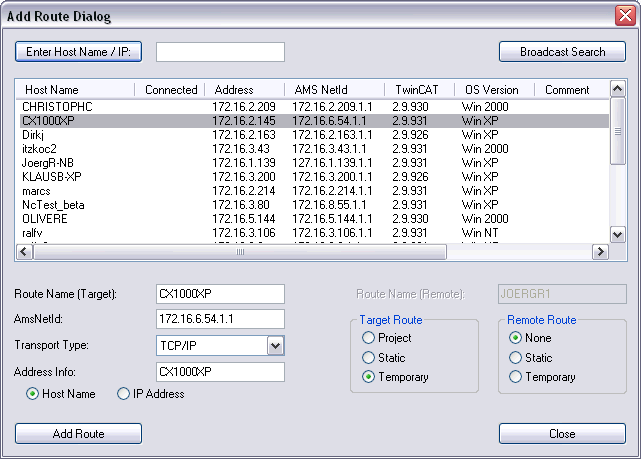Click the scroll left arrow of host list
The image size is (641, 459).
pos(24,252)
